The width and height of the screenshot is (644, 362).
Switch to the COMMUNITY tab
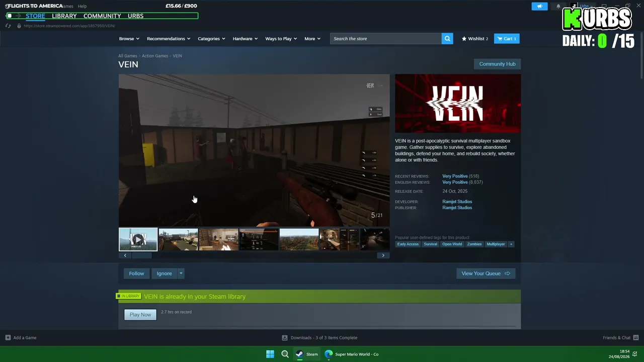click(x=102, y=16)
